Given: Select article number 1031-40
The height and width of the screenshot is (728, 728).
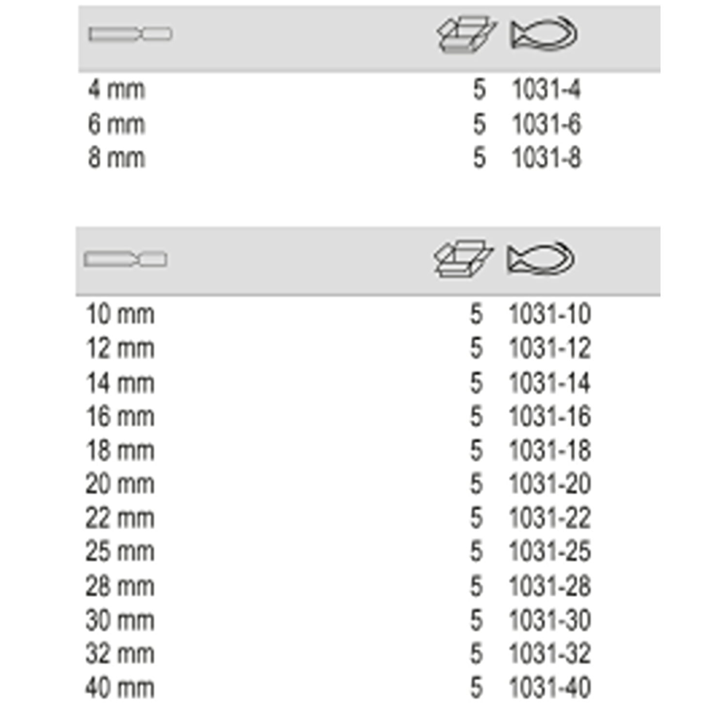Looking at the screenshot, I should 549,687.
